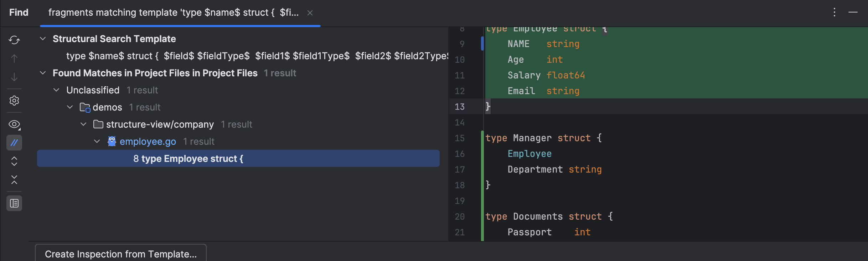
Task: Click the 'Passport' field on line 21
Action: click(x=529, y=232)
